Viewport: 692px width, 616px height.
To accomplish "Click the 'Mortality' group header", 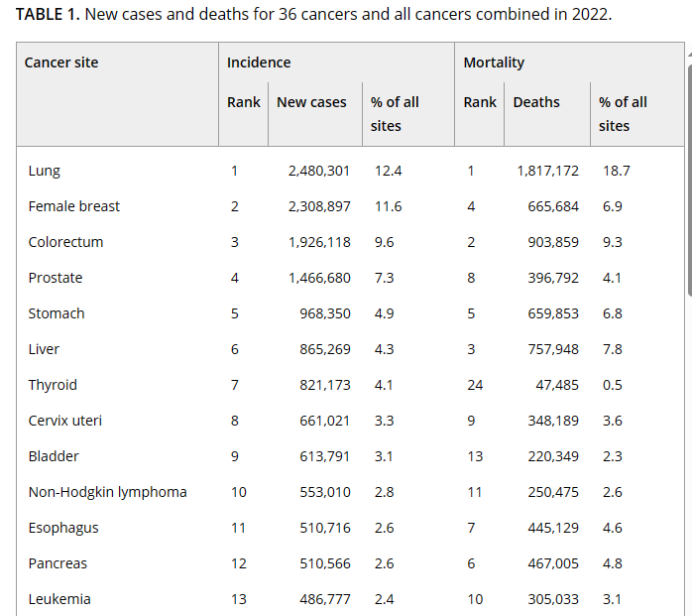I will (494, 62).
